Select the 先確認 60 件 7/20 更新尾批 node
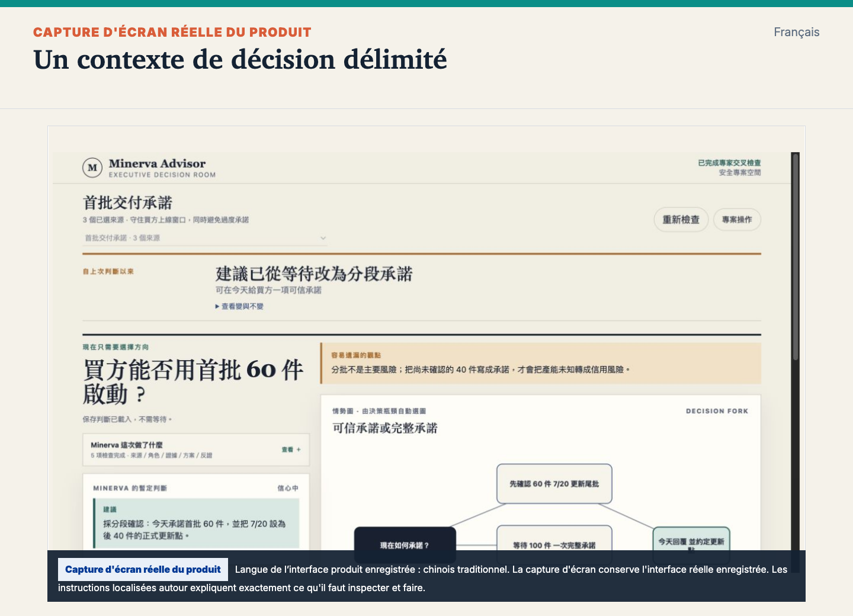853x616 pixels. pyautogui.click(x=554, y=484)
